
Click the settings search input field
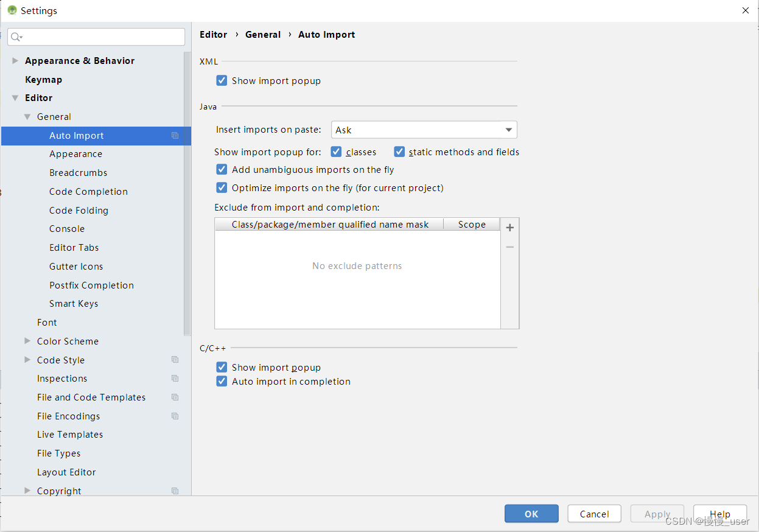pyautogui.click(x=96, y=37)
